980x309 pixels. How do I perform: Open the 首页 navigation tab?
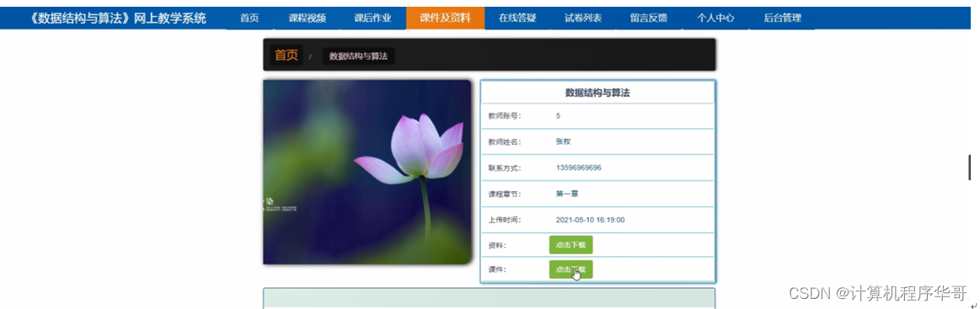(x=249, y=19)
